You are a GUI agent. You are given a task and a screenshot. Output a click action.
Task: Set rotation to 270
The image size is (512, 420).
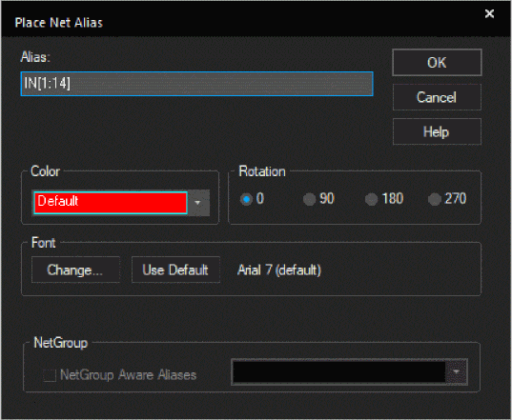coord(434,199)
